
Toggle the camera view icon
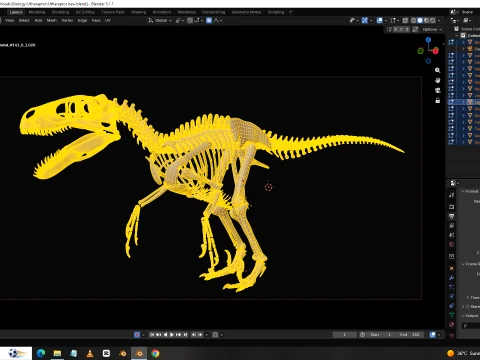(438, 90)
